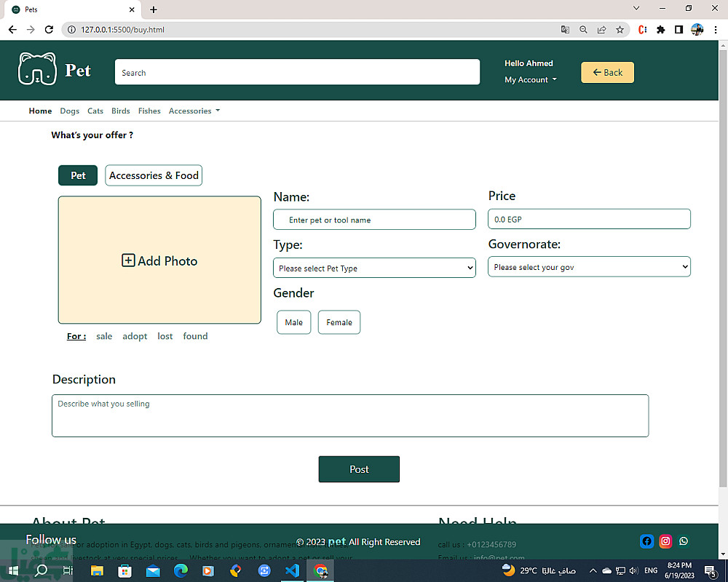
Task: Click the browser address bar URL
Action: pos(122,30)
